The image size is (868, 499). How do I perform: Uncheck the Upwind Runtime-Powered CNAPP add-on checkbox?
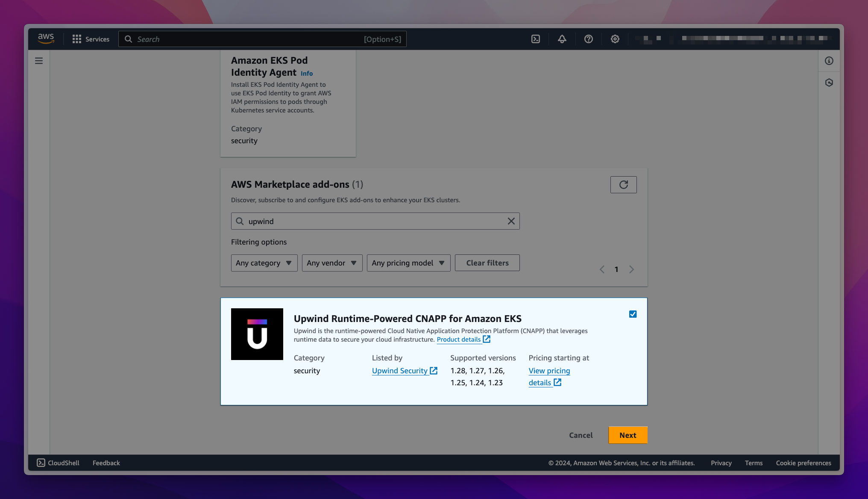(633, 314)
